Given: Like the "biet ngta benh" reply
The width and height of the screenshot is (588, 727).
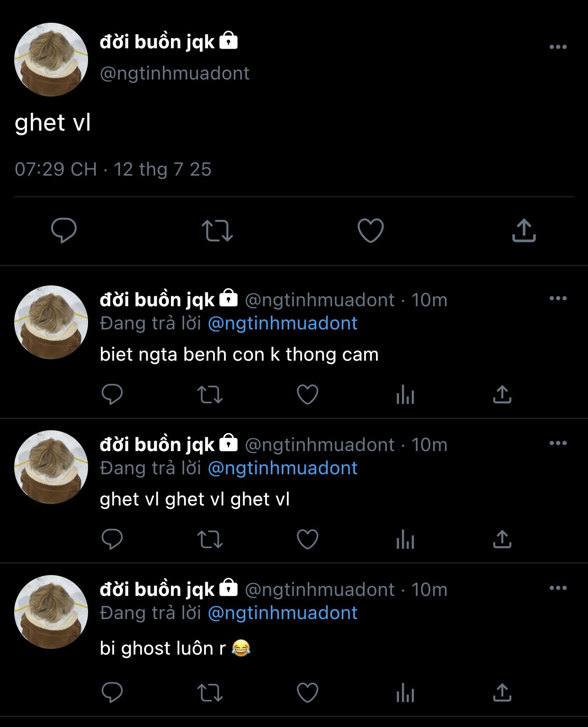Looking at the screenshot, I should (307, 394).
